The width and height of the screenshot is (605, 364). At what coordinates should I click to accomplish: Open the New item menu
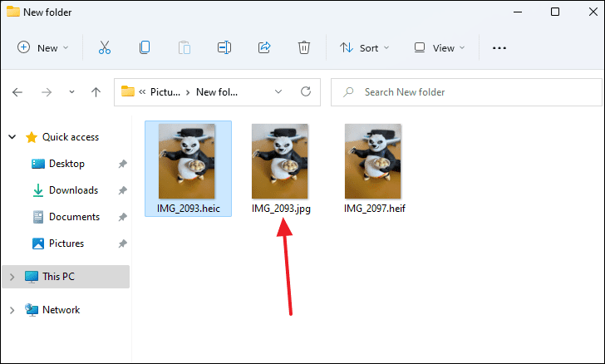click(x=42, y=48)
